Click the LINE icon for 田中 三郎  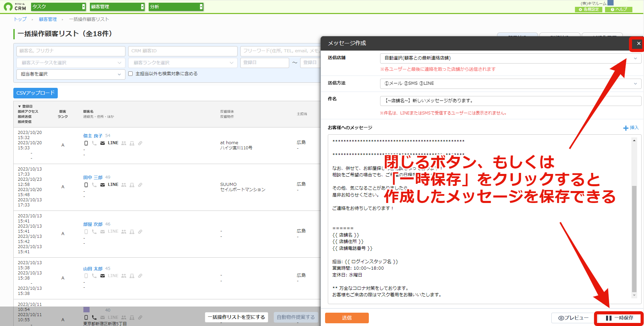(113, 185)
